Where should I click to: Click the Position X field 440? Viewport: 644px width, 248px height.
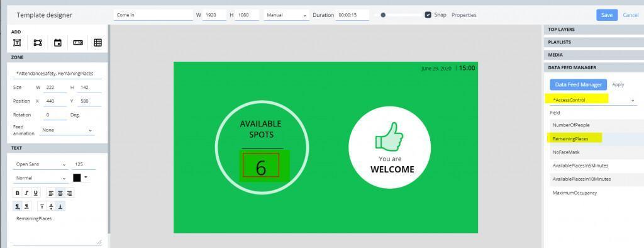click(55, 101)
